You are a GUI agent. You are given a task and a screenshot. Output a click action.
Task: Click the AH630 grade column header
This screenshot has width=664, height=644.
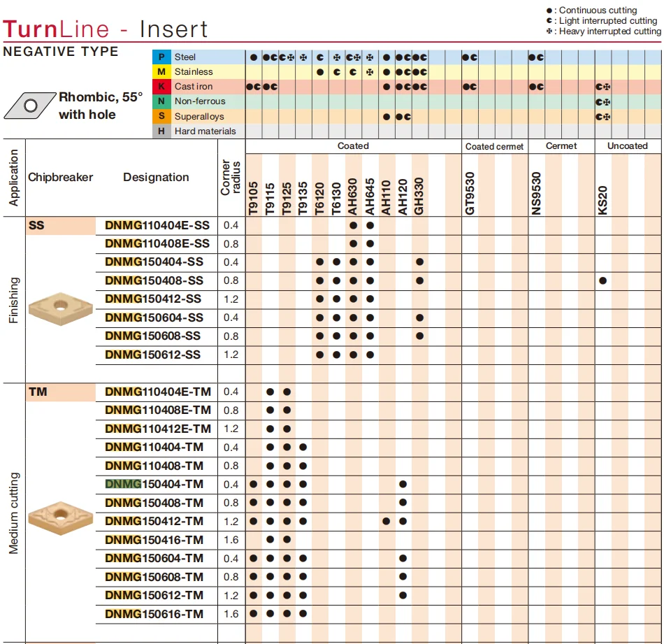353,196
